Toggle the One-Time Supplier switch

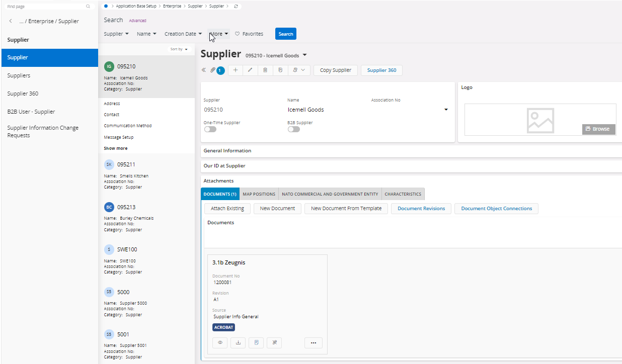(210, 129)
